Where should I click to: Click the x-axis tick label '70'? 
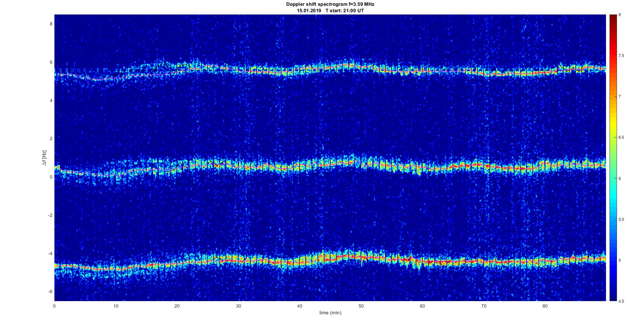click(x=484, y=306)
